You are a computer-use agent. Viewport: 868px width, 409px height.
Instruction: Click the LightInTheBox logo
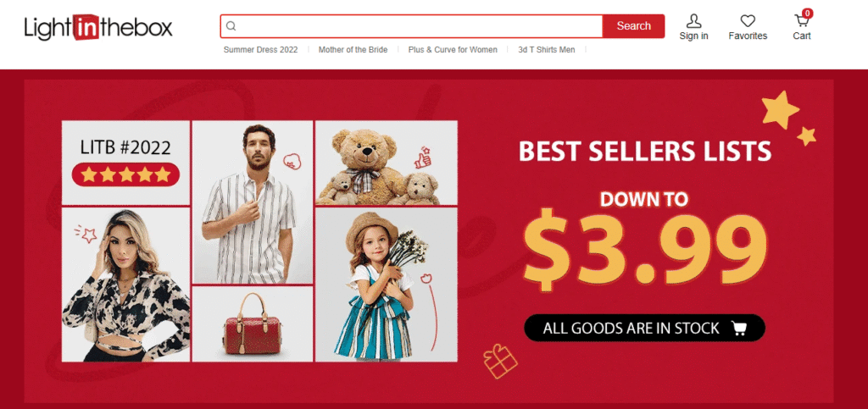[98, 28]
